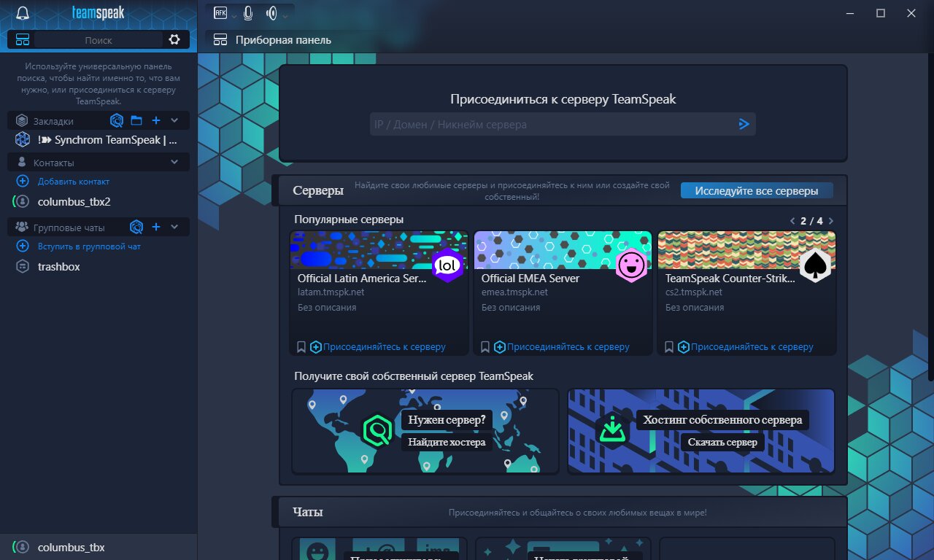Open the notifications bell icon

click(x=23, y=13)
